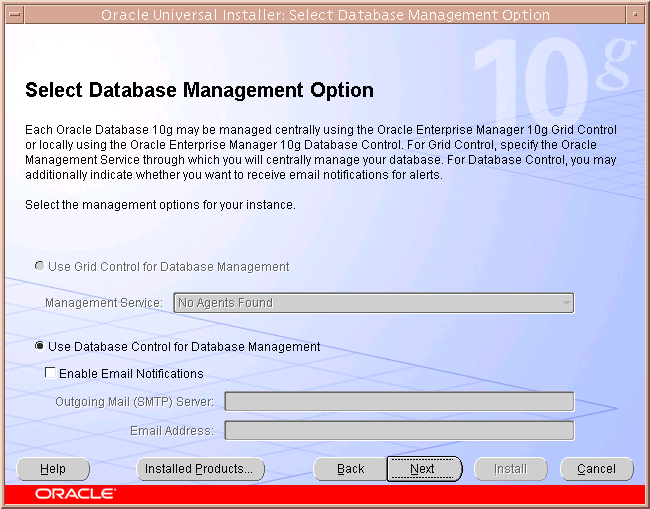This screenshot has height=509, width=650.
Task: Select Use Database Control for Database Management
Action: (x=40, y=347)
